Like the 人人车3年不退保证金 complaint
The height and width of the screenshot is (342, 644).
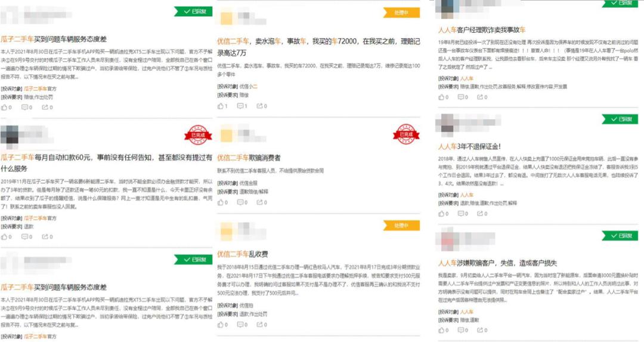tap(443, 213)
